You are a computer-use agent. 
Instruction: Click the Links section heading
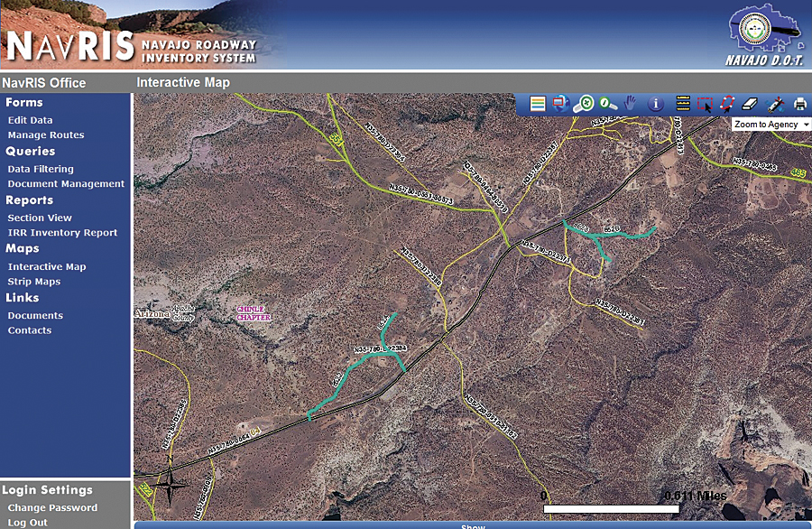pyautogui.click(x=23, y=298)
